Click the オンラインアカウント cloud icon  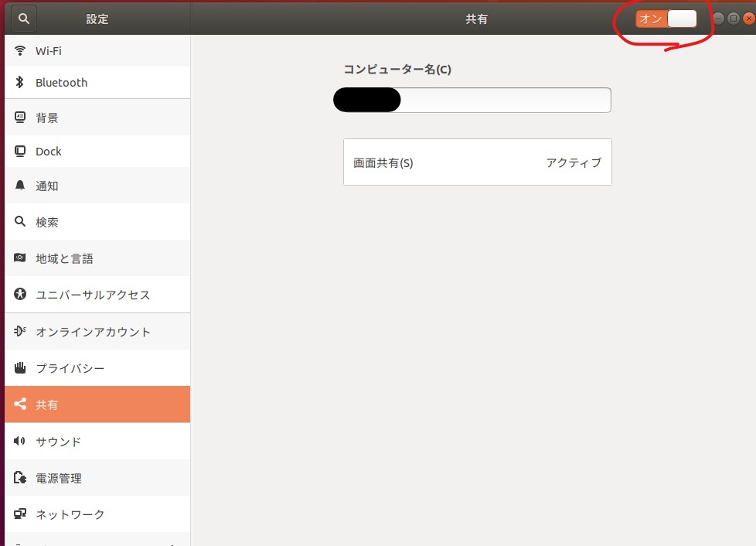(20, 331)
